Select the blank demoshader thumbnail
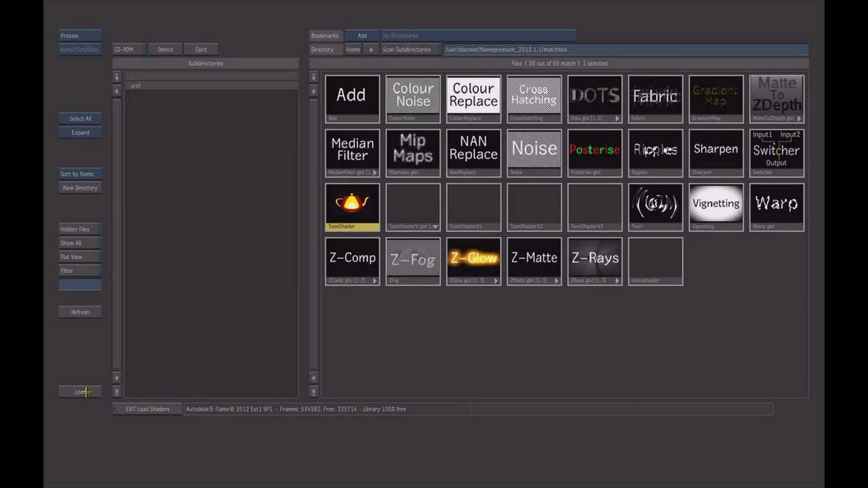The width and height of the screenshot is (868, 488). pos(655,262)
